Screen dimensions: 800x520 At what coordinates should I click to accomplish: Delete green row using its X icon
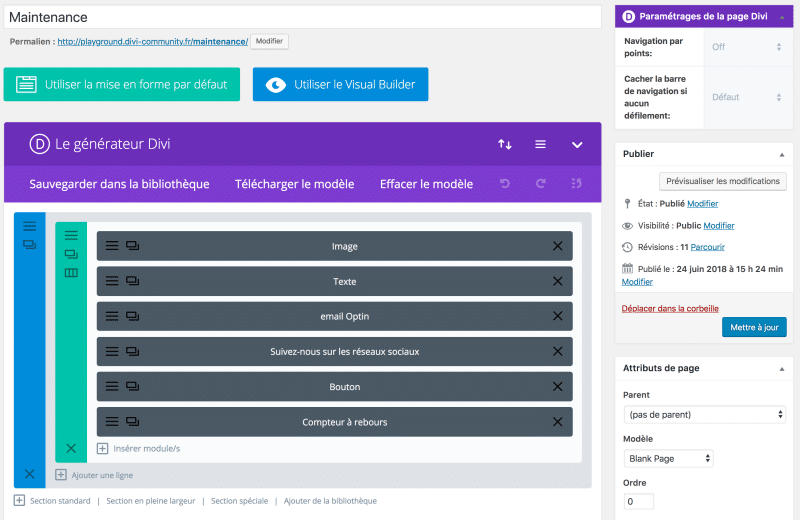click(71, 448)
